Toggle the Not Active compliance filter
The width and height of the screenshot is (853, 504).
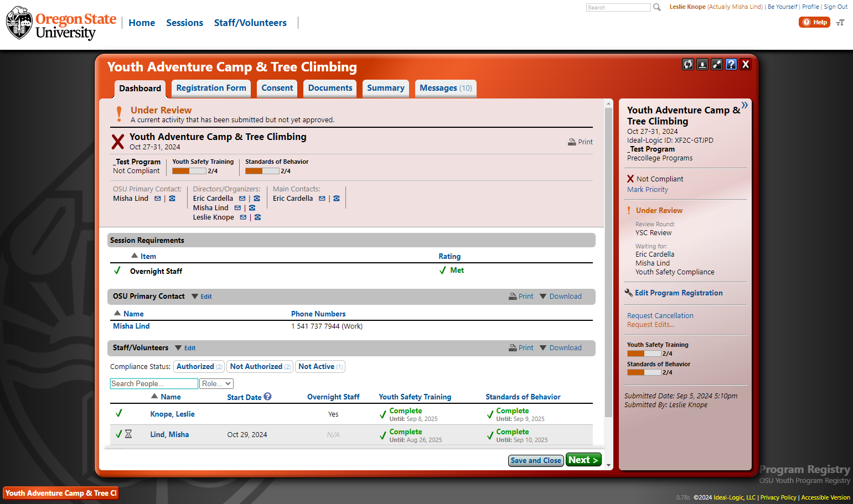tap(320, 367)
